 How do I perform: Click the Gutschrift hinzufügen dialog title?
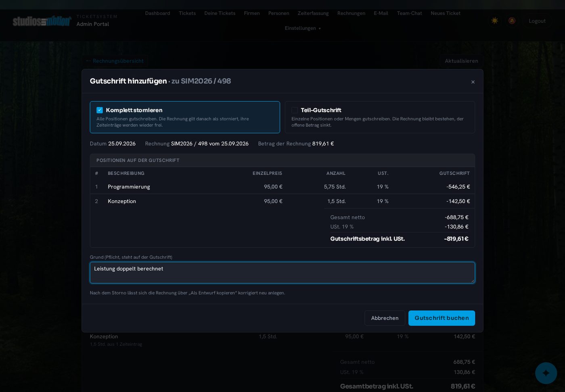[128, 81]
